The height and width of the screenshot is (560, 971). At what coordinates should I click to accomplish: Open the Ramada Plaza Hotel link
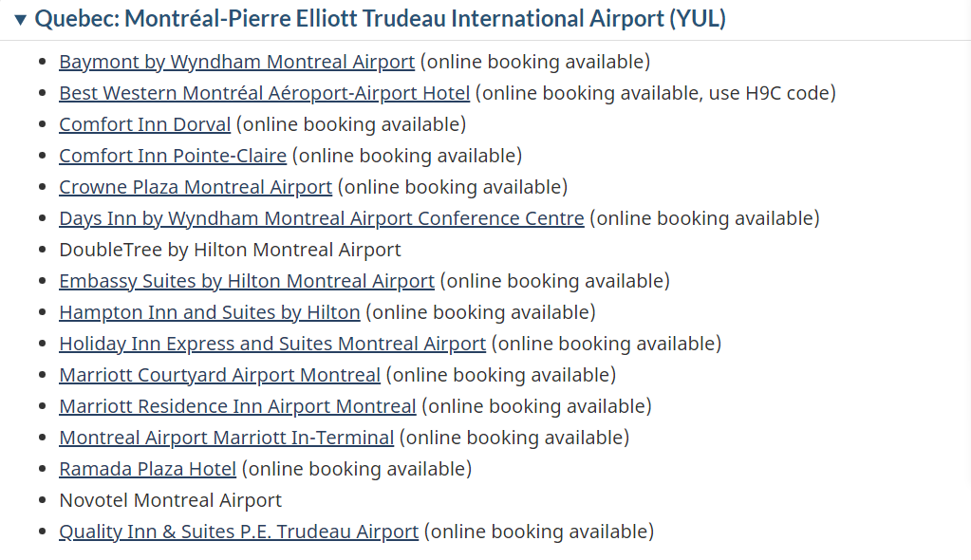pyautogui.click(x=147, y=469)
